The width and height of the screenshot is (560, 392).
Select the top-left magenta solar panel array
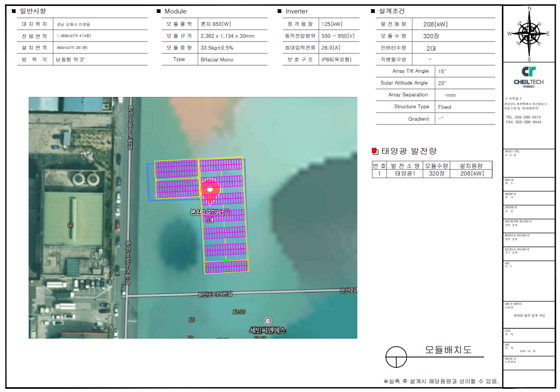tap(176, 169)
